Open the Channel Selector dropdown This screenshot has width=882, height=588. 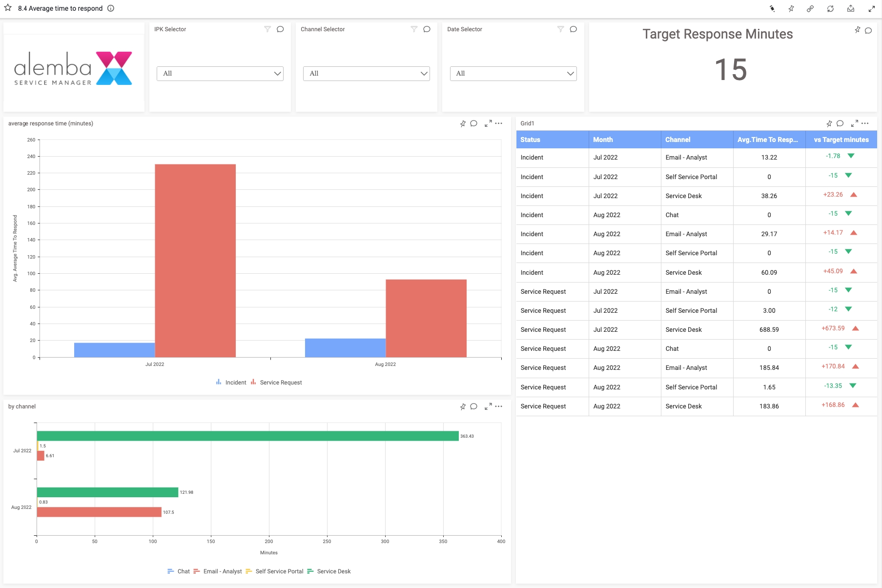click(366, 74)
